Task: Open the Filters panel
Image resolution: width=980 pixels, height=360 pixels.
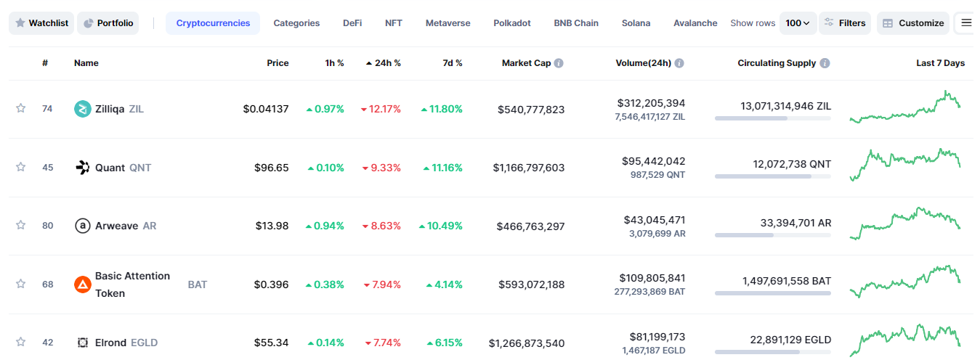Action: (845, 23)
